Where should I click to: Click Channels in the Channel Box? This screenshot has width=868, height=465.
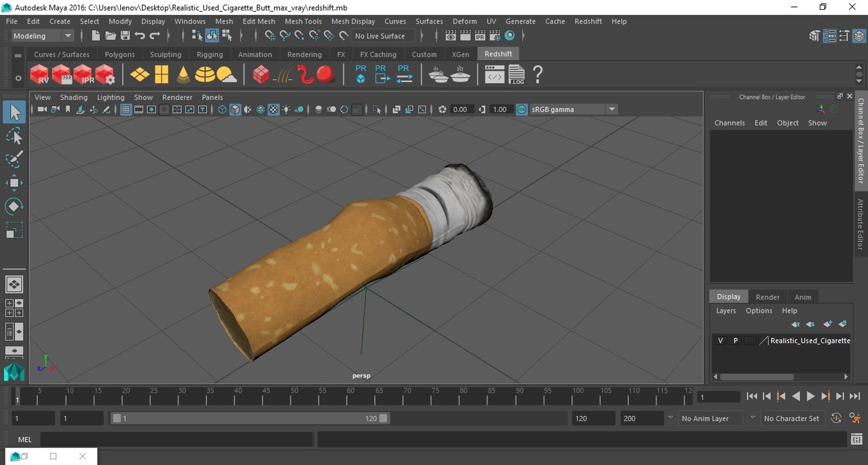tap(729, 123)
